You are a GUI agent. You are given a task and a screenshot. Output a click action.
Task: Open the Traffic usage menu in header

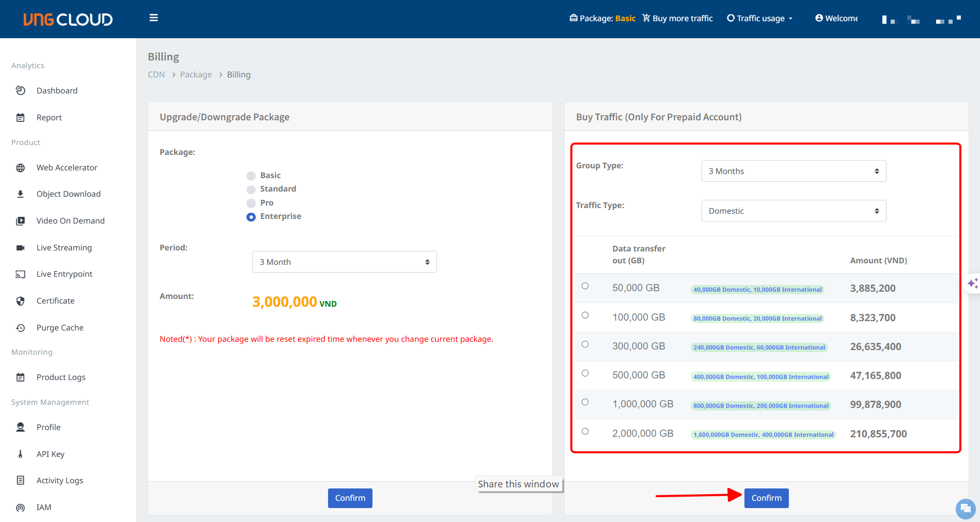[x=759, y=19]
